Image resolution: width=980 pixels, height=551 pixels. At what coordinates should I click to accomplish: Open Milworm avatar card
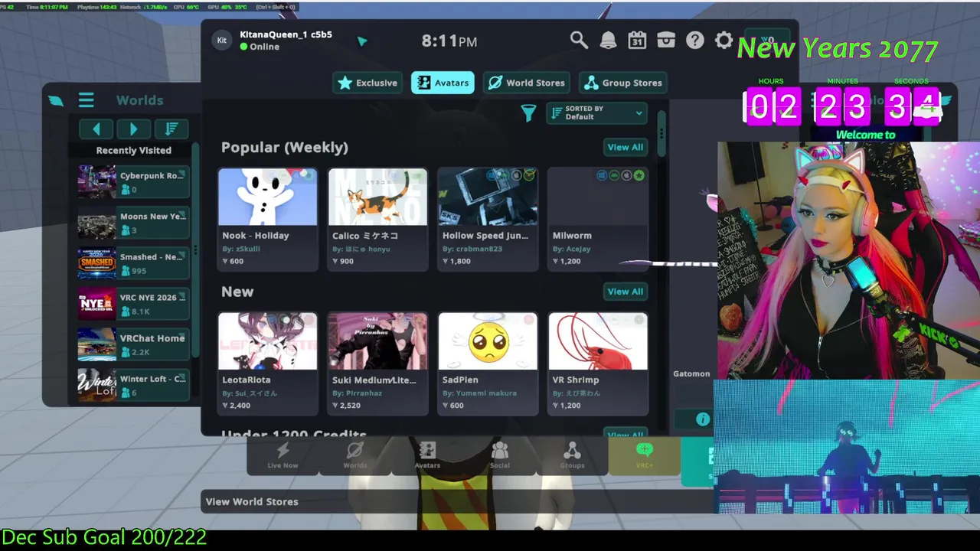coord(598,219)
